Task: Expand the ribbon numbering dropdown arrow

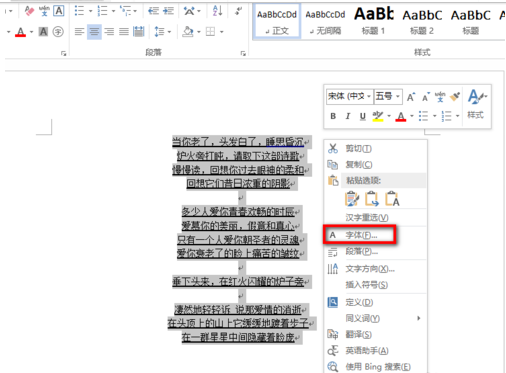Action: coord(113,11)
